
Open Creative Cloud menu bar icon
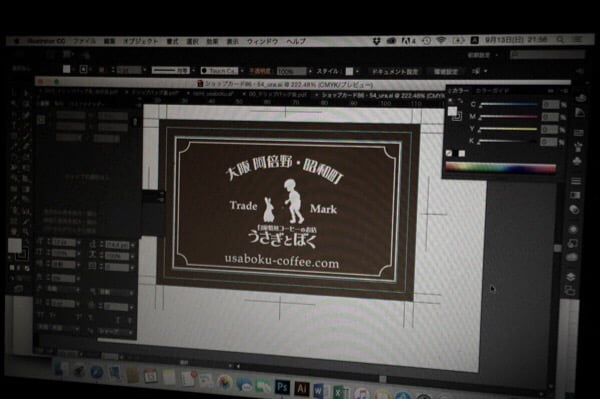click(x=391, y=40)
